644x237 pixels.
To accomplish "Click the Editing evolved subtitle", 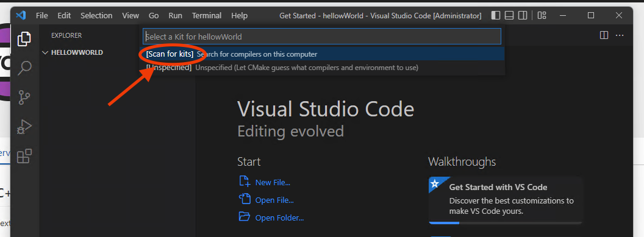I will (x=291, y=132).
